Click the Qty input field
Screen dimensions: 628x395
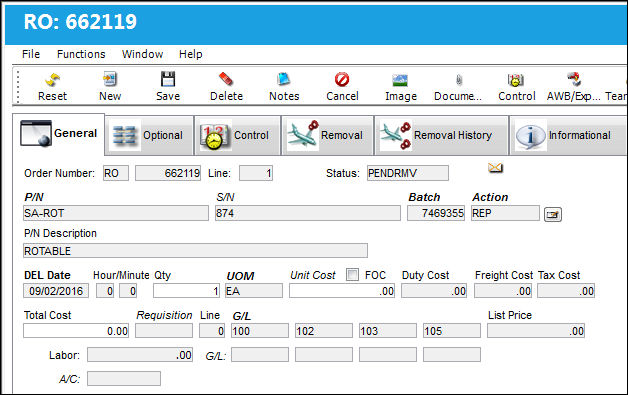[x=186, y=291]
